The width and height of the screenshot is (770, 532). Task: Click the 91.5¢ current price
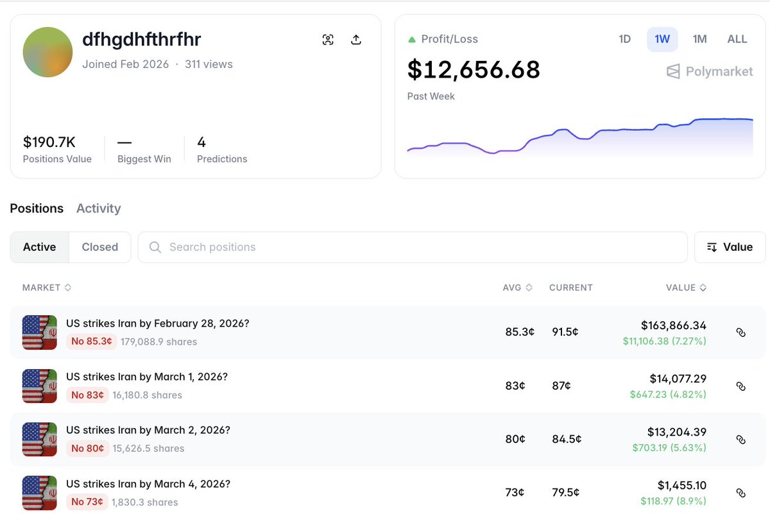click(x=565, y=332)
